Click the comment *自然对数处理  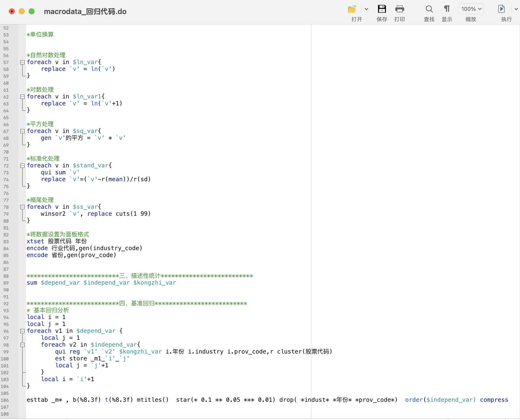point(46,55)
